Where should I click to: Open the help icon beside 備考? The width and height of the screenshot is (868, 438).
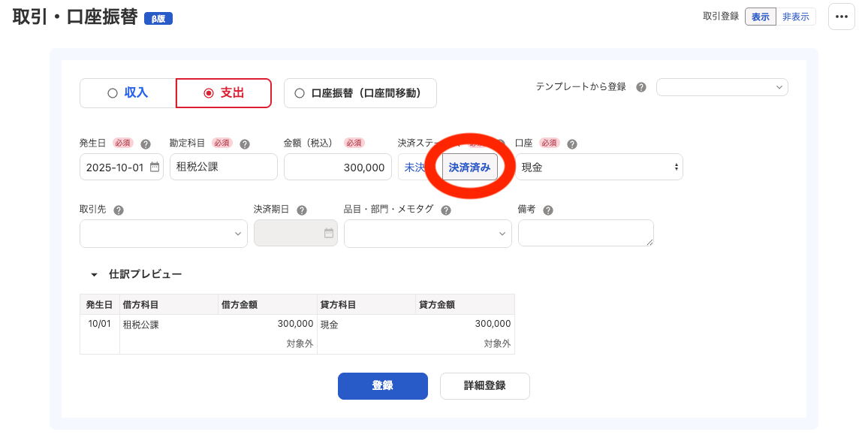[547, 209]
